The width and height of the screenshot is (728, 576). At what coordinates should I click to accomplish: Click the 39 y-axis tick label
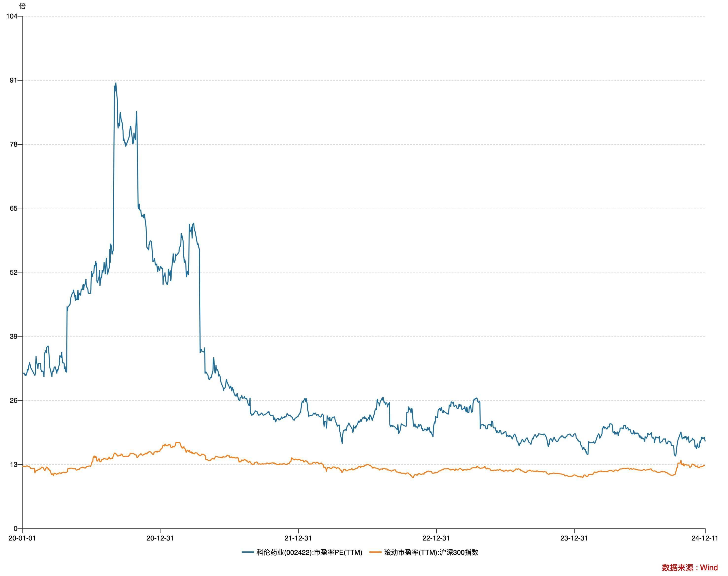pyautogui.click(x=14, y=336)
